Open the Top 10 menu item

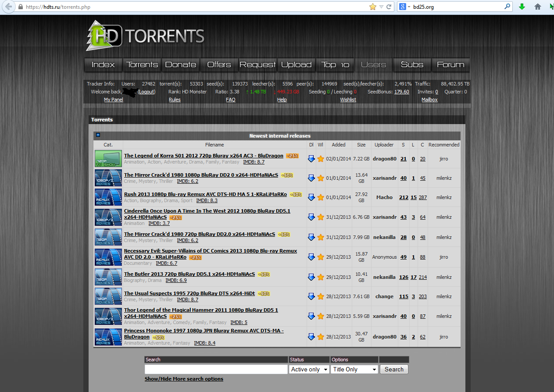click(335, 64)
